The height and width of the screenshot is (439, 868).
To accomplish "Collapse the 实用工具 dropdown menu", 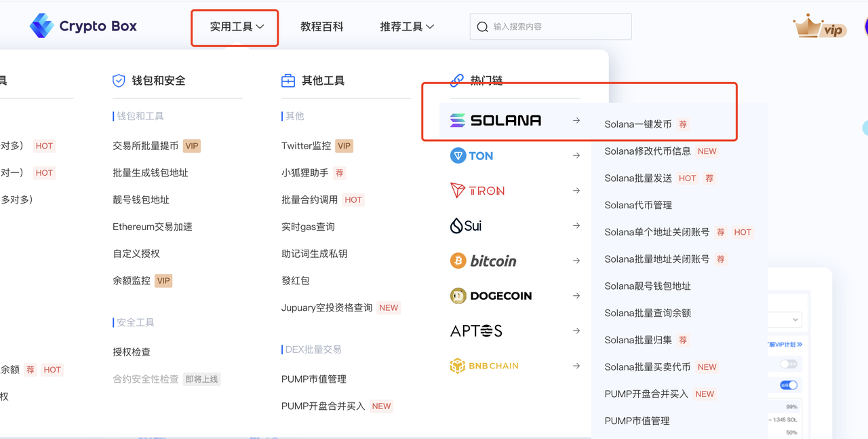I will [236, 26].
